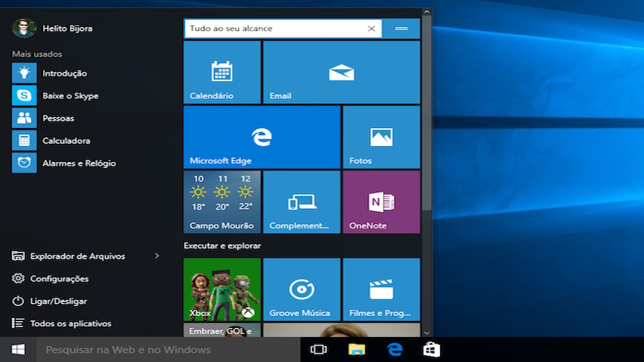Click the Calculadora icon
The image size is (644, 362).
pyautogui.click(x=24, y=141)
